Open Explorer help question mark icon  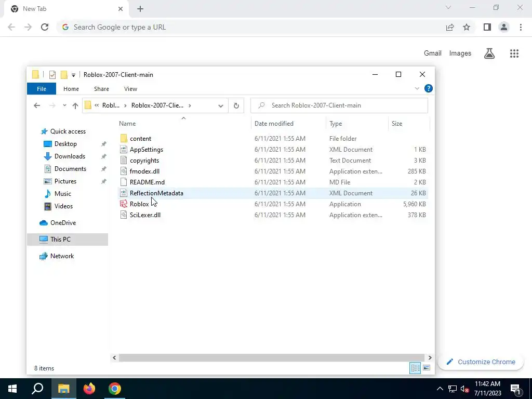[x=428, y=88]
